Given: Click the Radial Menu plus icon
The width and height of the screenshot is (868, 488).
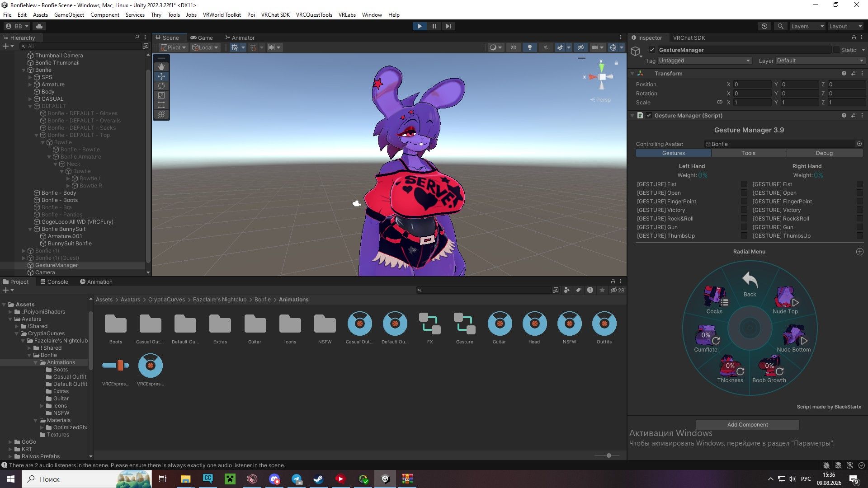Looking at the screenshot, I should [x=859, y=252].
